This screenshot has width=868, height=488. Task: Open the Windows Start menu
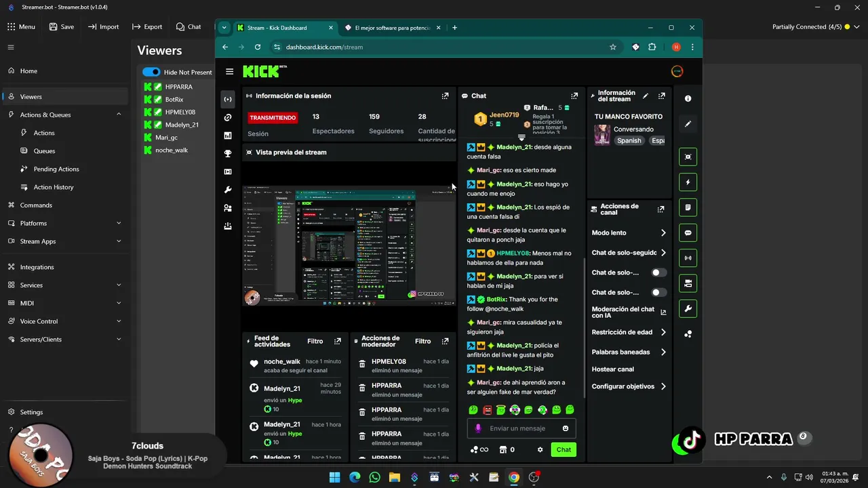[x=334, y=477]
